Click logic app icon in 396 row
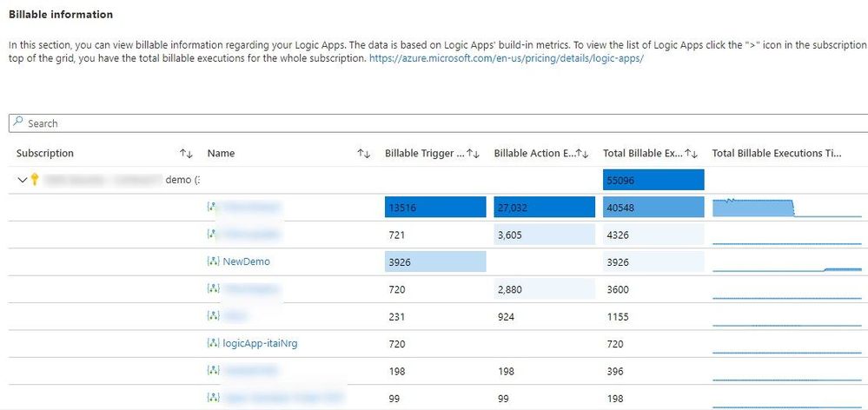Image resolution: width=868 pixels, height=410 pixels. point(213,371)
